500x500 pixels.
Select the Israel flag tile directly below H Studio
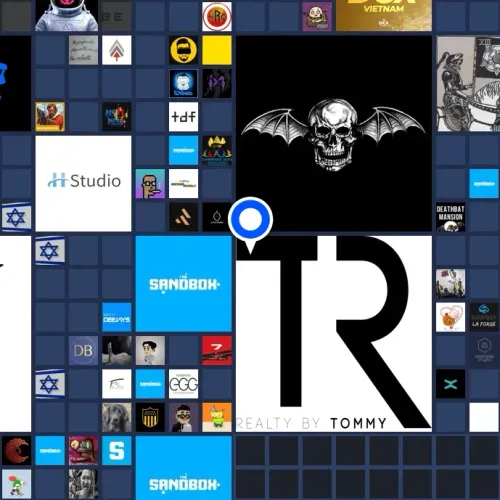pos(50,250)
